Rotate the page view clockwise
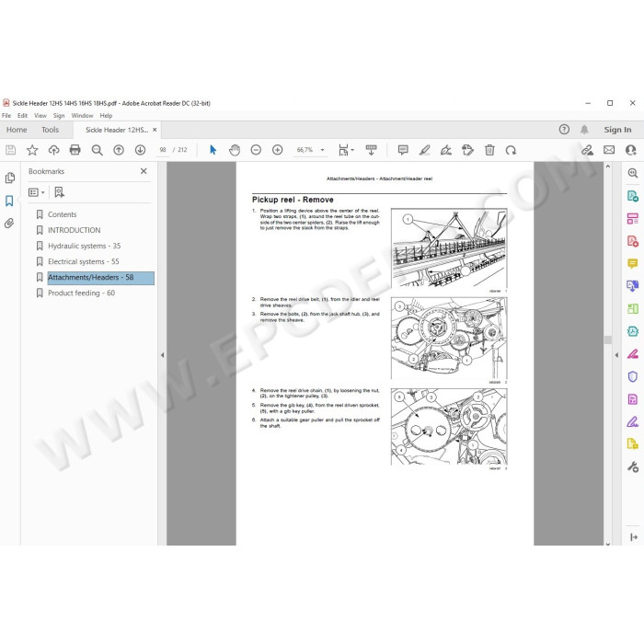Screen dimensions: 644x644 pos(511,150)
